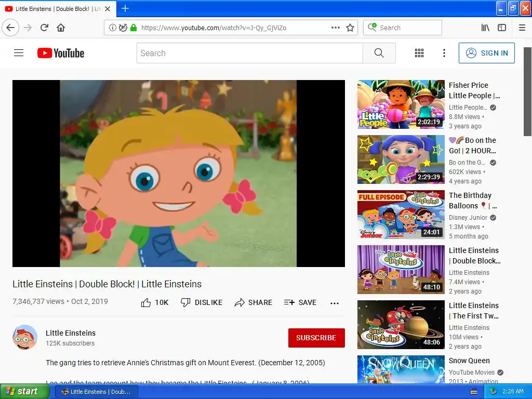Screen dimensions: 532x399
Task: Click the on-screen keyboard tray icon
Action: 474,392
